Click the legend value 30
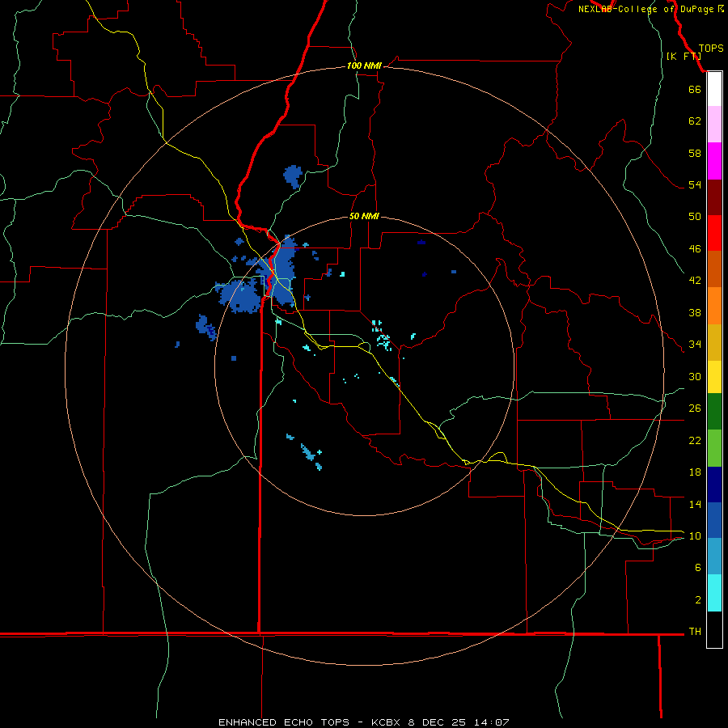Screen dimensions: 728x728 (x=695, y=376)
